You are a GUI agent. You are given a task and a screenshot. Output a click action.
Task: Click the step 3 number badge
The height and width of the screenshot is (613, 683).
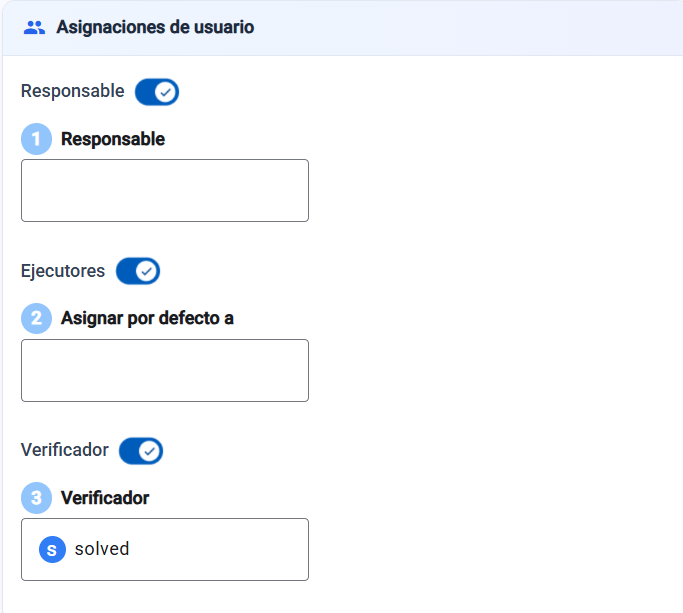pos(36,498)
